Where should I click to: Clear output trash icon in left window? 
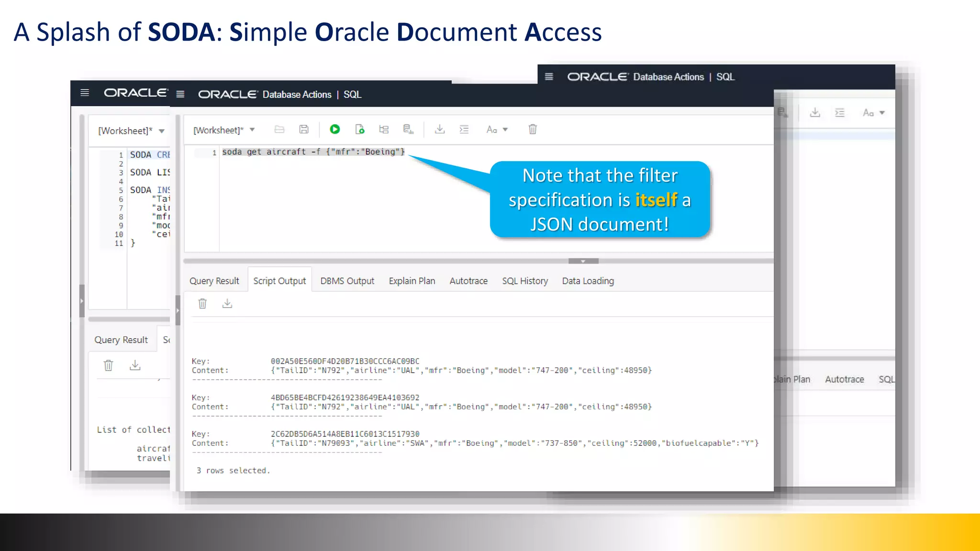[109, 365]
